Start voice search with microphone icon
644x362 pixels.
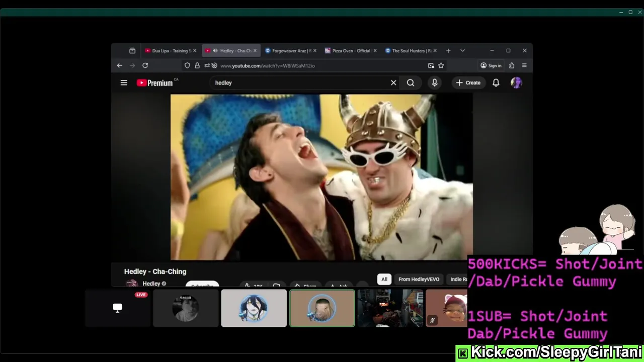[435, 83]
